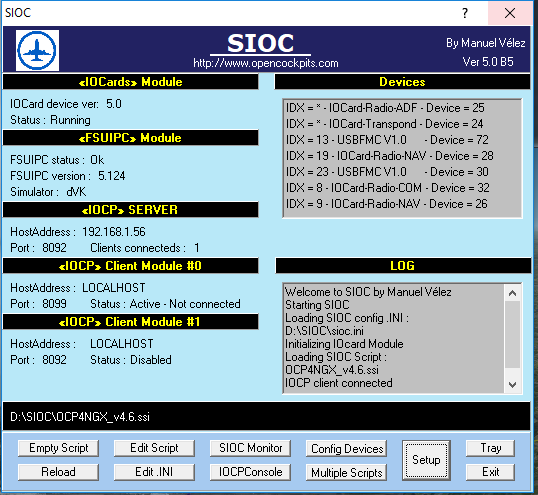Image resolution: width=538 pixels, height=495 pixels.
Task: Click 'Welcome to SIOC by Manuel Vélez' log line
Action: 368,292
